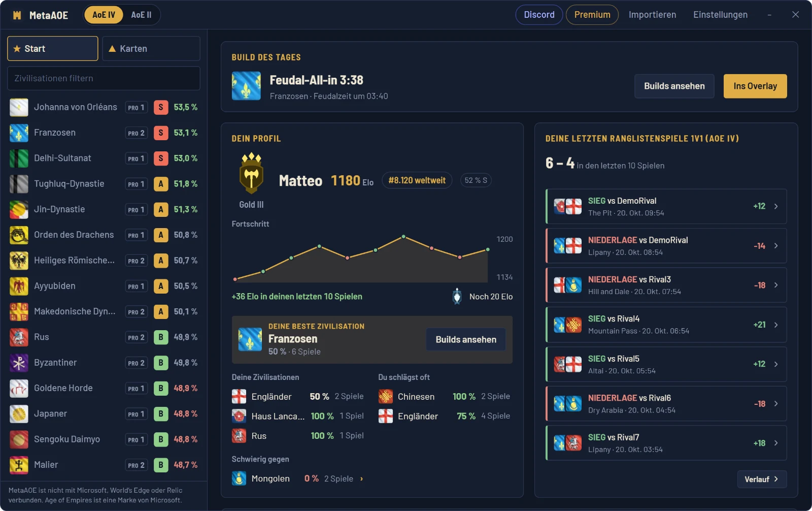The height and width of the screenshot is (511, 812).
Task: Focus the Zivilisationen filtern input
Action: click(x=104, y=78)
